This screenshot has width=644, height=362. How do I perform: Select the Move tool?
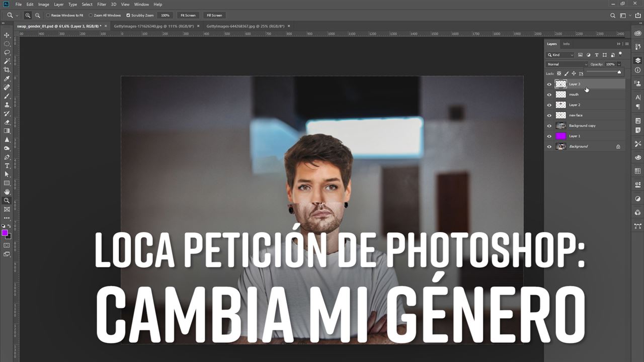click(7, 35)
